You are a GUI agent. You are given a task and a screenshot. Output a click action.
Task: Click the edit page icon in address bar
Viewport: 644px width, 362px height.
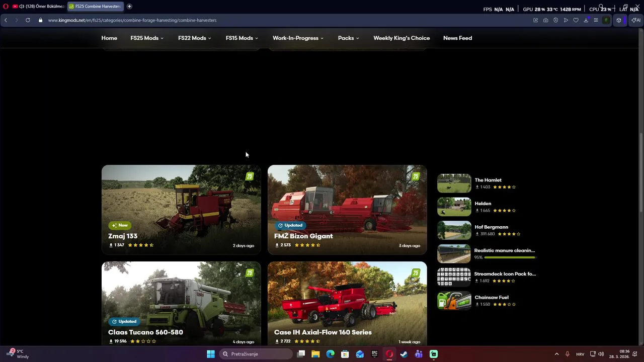coord(535,20)
